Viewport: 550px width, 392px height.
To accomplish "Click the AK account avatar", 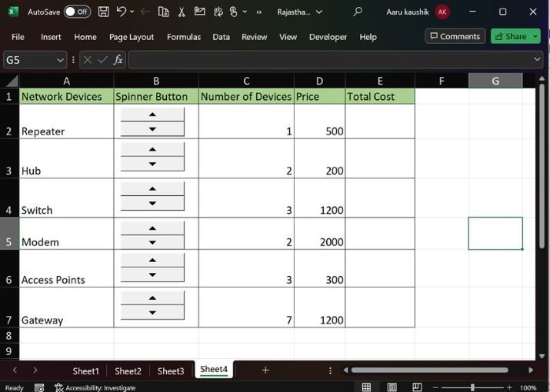I will point(442,12).
